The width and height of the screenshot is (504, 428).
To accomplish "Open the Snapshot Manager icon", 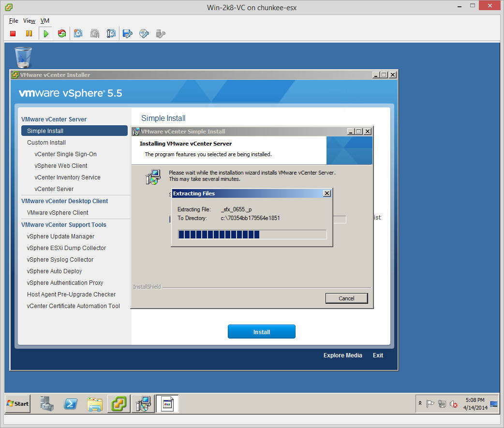I will pos(111,33).
